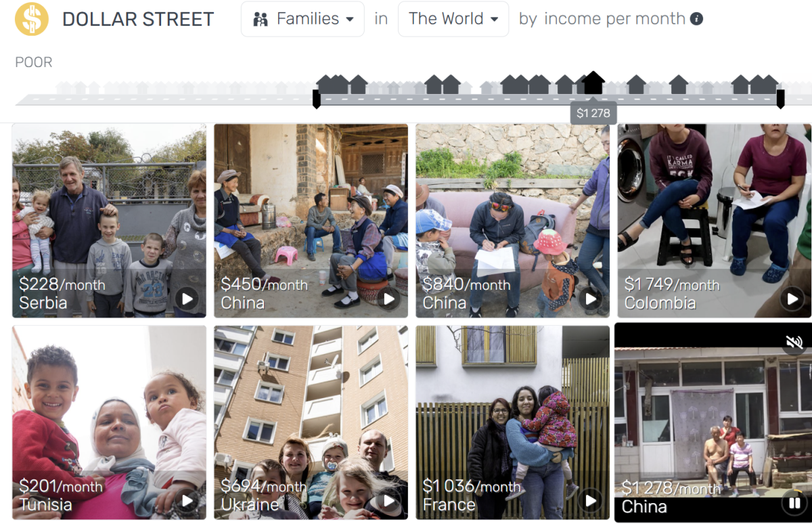The image size is (812, 524).
Task: Open the Tunisia family photo thumbnail
Action: pos(109,422)
